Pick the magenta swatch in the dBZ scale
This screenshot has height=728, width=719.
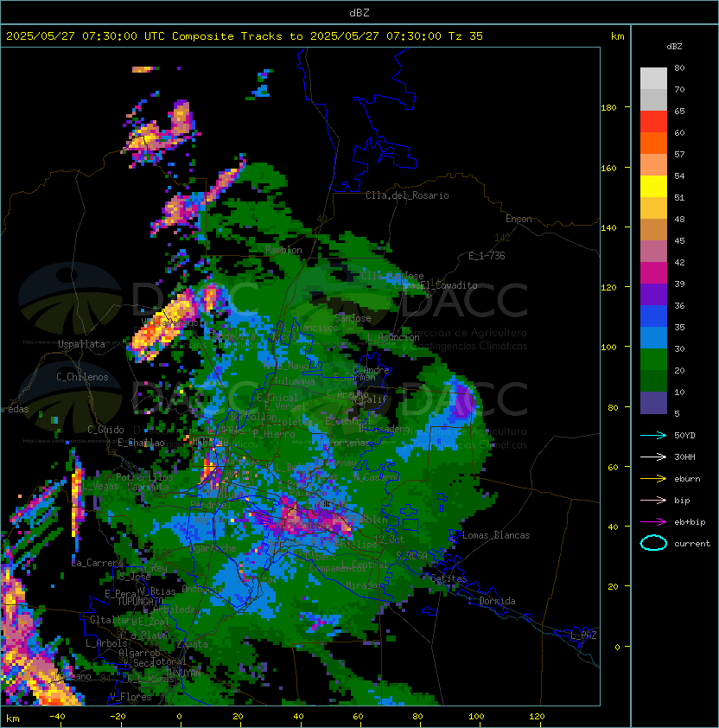pyautogui.click(x=653, y=273)
